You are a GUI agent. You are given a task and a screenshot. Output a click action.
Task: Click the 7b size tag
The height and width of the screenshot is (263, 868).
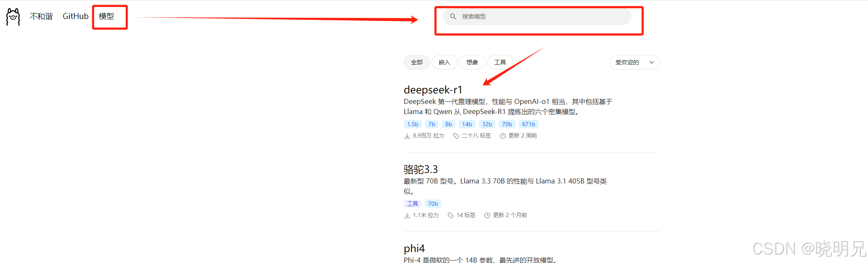click(432, 124)
